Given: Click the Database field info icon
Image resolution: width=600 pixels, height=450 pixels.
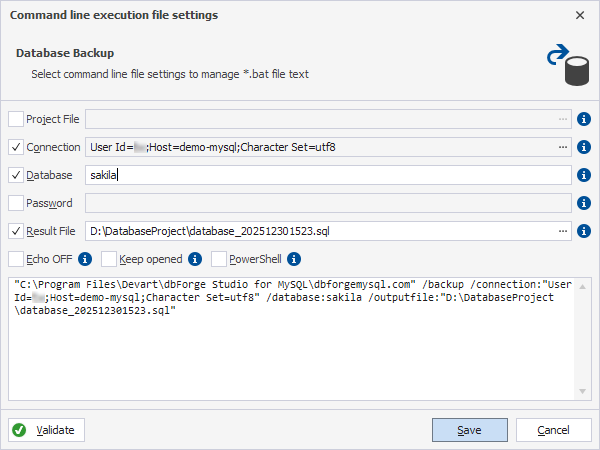Looking at the screenshot, I should click(584, 175).
